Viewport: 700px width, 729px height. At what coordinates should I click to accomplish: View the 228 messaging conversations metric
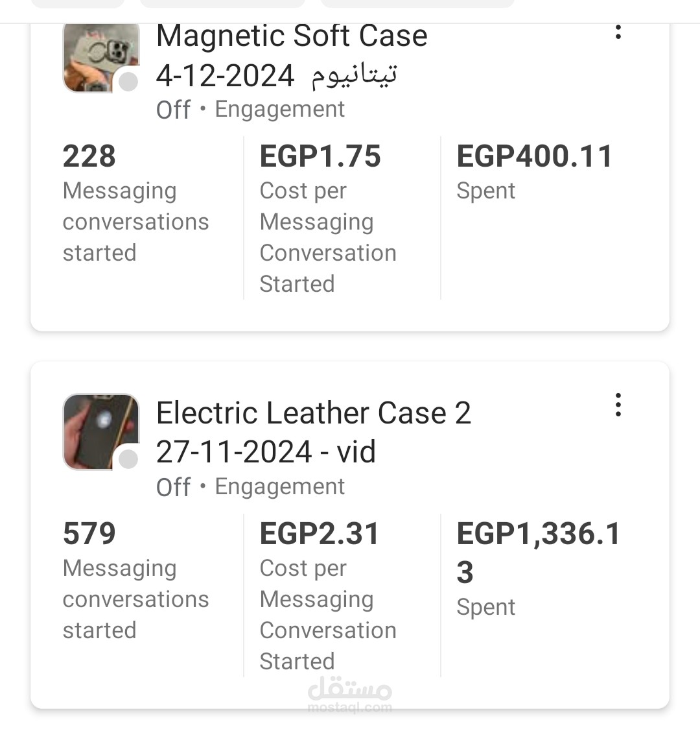click(89, 156)
